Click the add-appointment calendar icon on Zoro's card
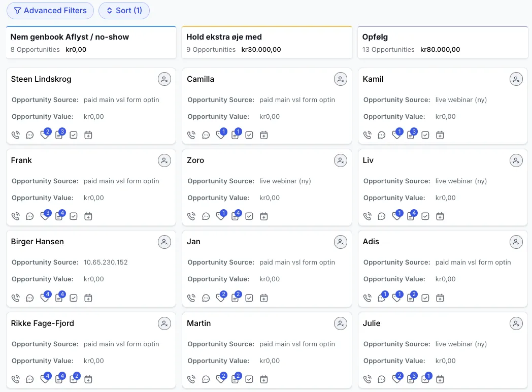This screenshot has height=392, width=532. tap(264, 216)
